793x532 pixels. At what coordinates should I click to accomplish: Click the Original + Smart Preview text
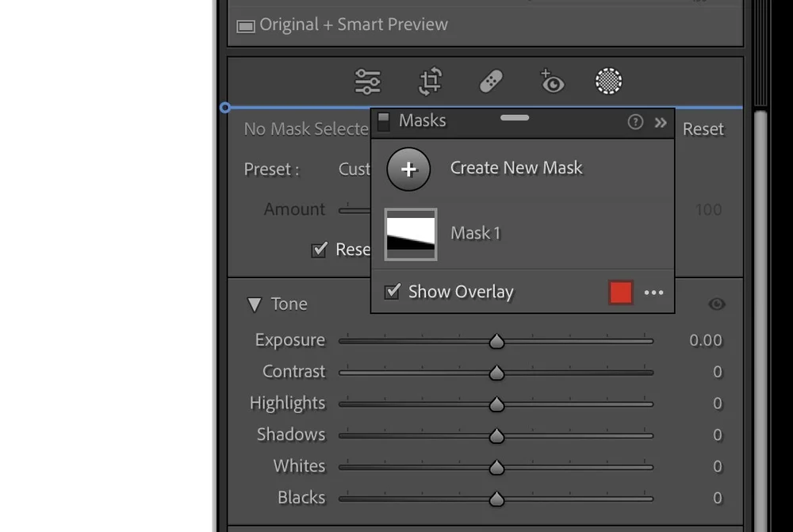[354, 25]
